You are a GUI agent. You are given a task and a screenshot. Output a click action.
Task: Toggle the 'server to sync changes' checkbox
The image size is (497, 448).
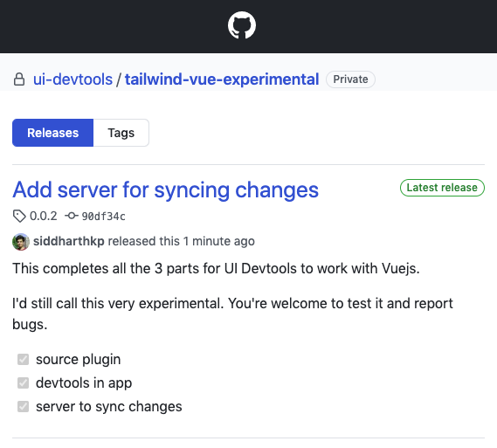coord(23,406)
